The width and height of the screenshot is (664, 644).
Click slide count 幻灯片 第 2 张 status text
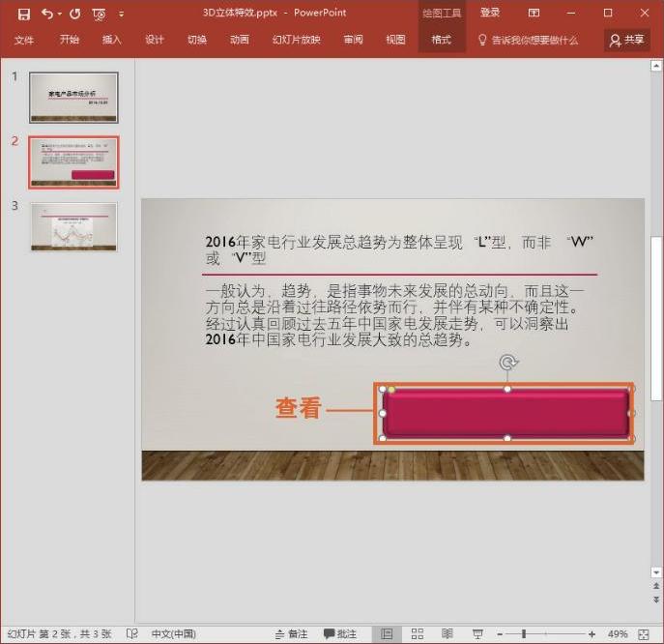(59, 633)
